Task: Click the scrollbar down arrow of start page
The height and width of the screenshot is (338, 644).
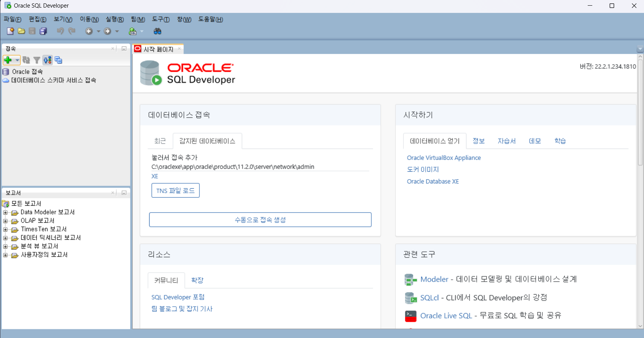Action: [640, 326]
